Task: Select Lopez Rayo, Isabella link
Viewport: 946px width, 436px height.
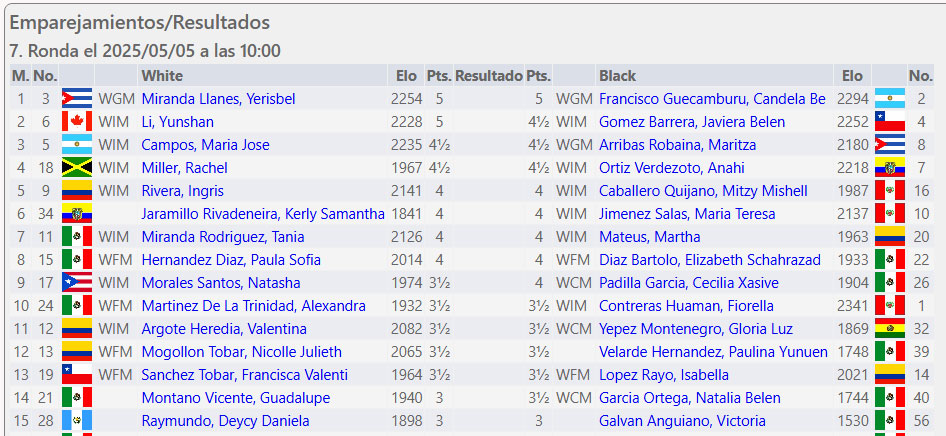Action: (664, 375)
